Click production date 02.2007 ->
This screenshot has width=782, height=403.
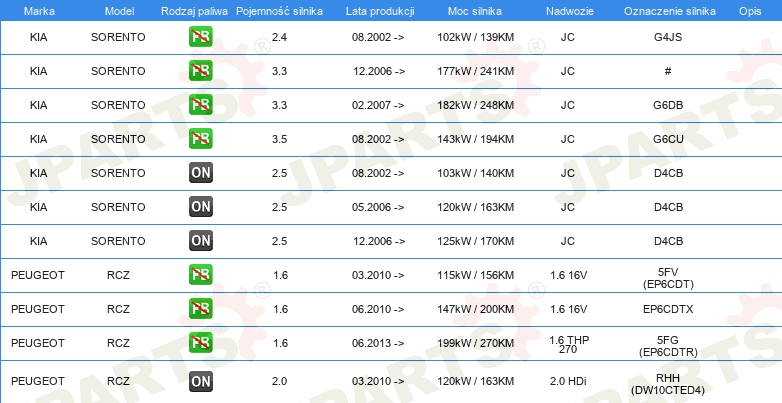click(378, 105)
